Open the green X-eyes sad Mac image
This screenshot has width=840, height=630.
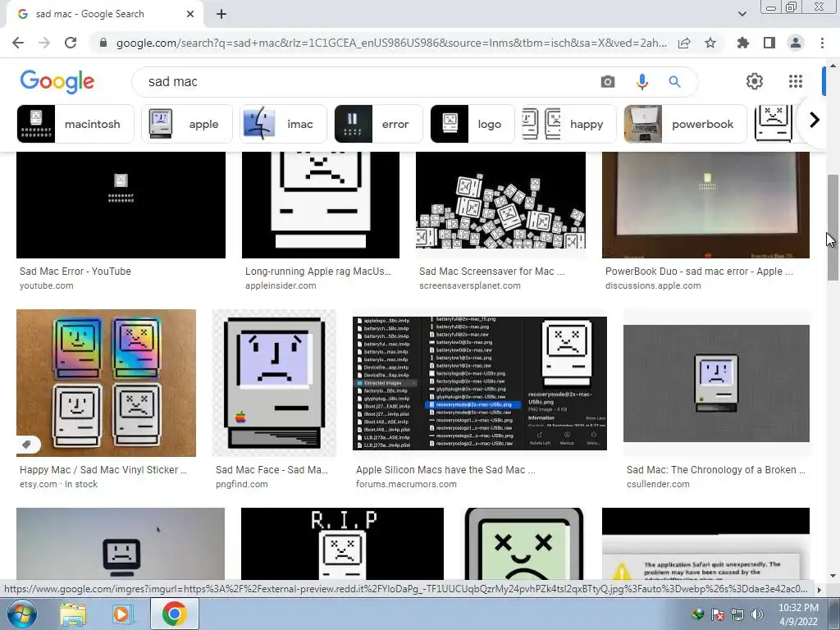[523, 544]
